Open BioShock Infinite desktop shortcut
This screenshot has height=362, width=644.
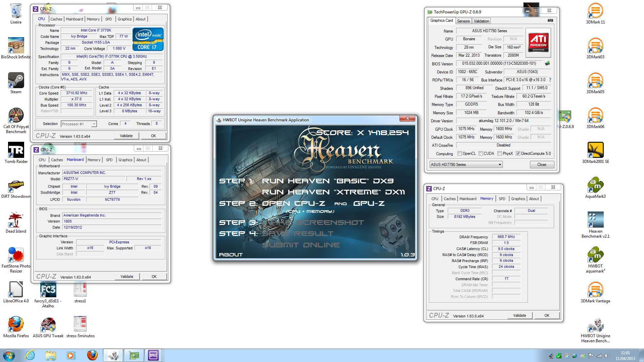point(16,48)
